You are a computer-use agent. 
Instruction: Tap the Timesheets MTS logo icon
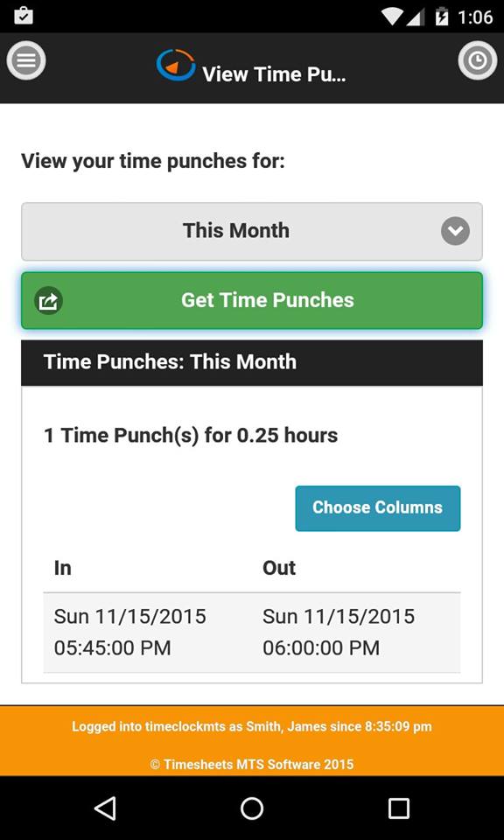[176, 65]
